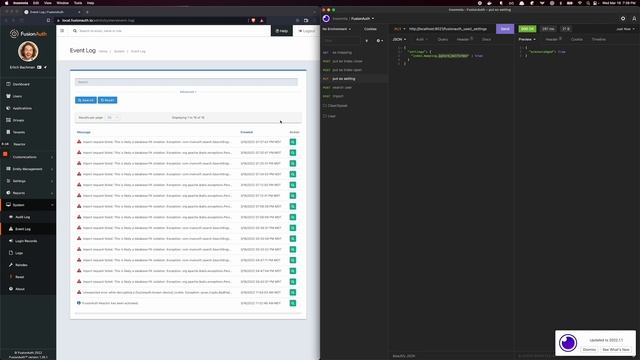640x360 pixels.
Task: Click the Event Log search input
Action: (186, 82)
